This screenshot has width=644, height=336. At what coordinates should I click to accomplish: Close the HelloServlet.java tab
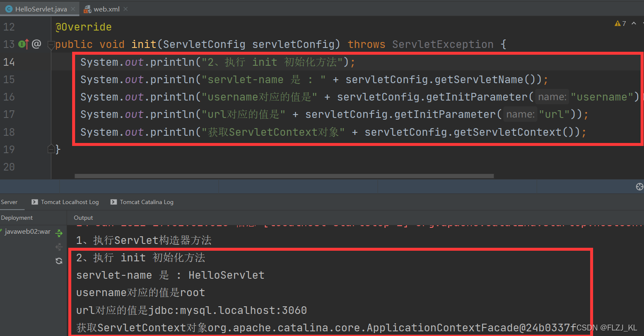[73, 9]
